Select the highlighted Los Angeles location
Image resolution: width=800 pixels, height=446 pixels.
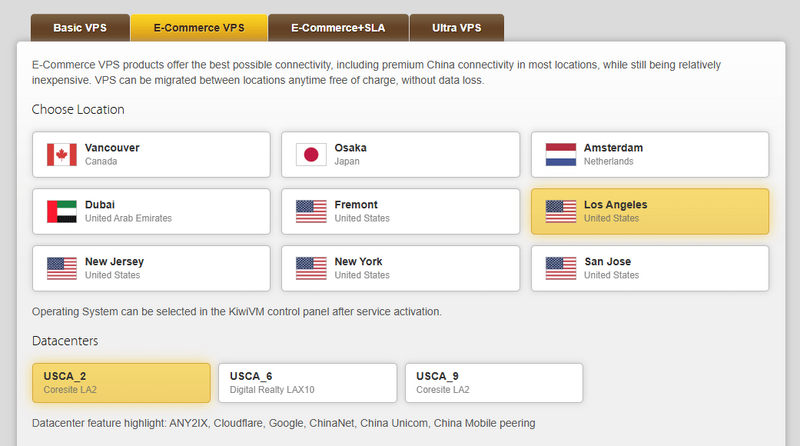coord(650,211)
